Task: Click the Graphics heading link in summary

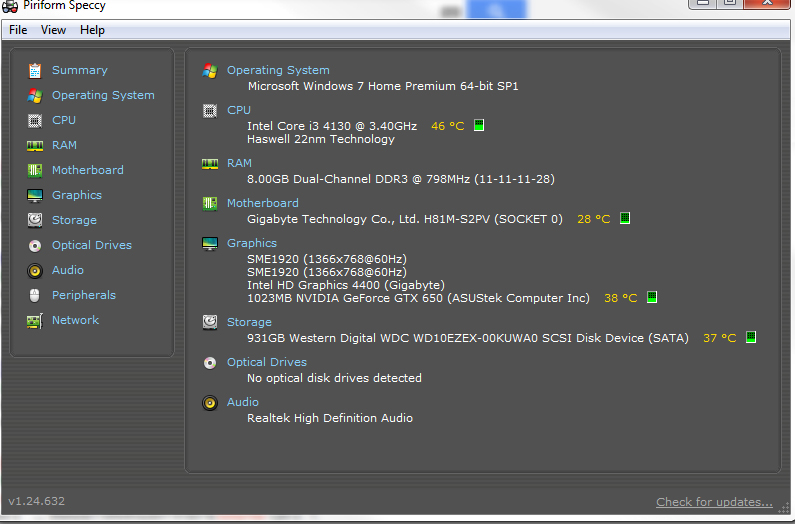Action: (x=251, y=243)
